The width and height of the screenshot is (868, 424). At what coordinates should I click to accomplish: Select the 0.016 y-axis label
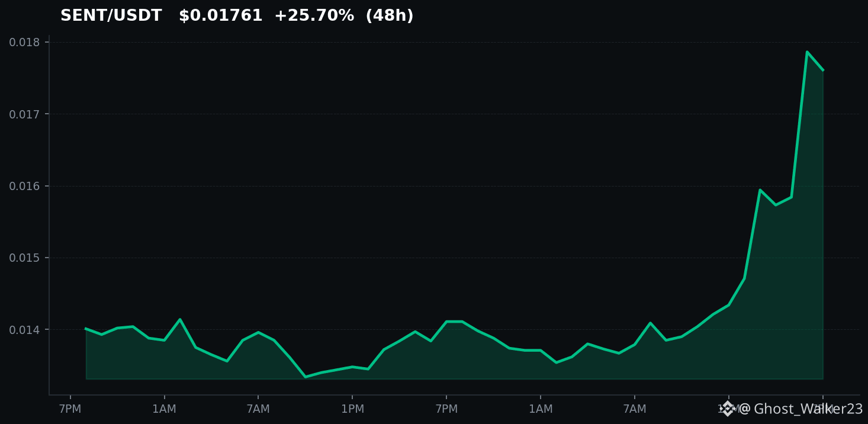tap(24, 186)
